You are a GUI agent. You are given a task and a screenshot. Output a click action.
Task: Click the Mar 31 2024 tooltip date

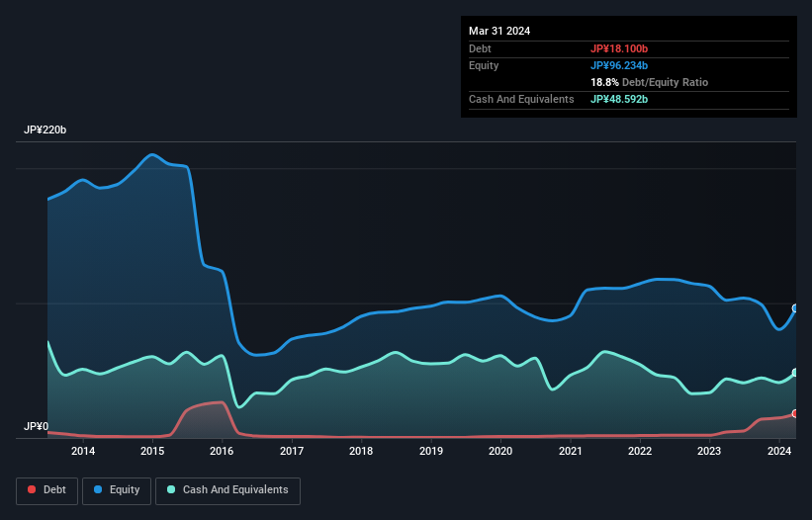coord(499,31)
